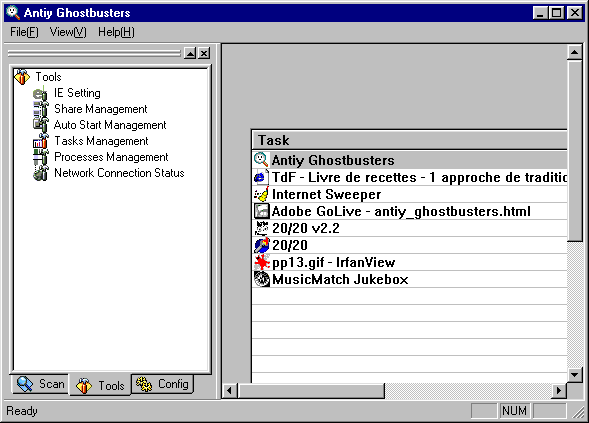The image size is (589, 423).
Task: Switch to the Tools tab
Action: tap(100, 385)
